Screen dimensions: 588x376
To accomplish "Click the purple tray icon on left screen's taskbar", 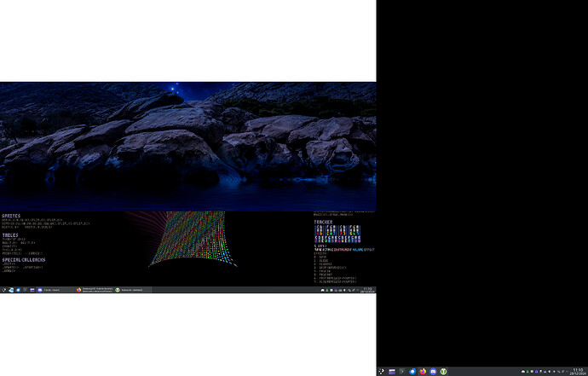I will coord(336,290).
